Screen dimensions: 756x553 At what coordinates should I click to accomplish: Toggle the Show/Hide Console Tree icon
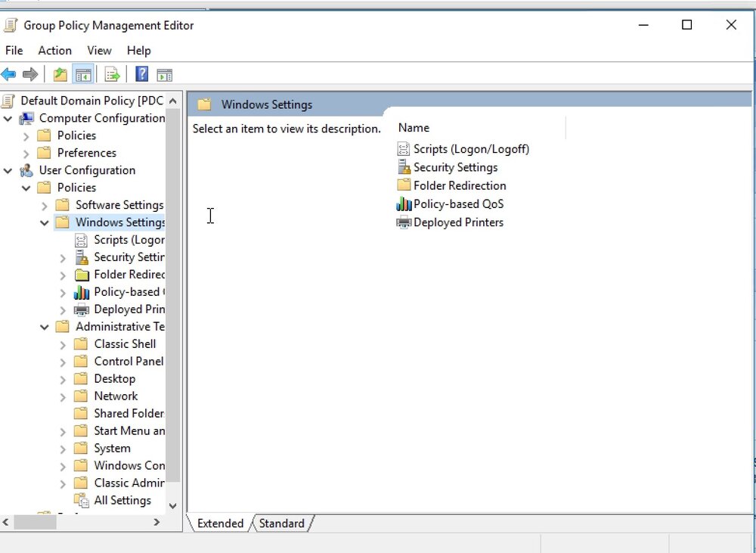coord(83,75)
